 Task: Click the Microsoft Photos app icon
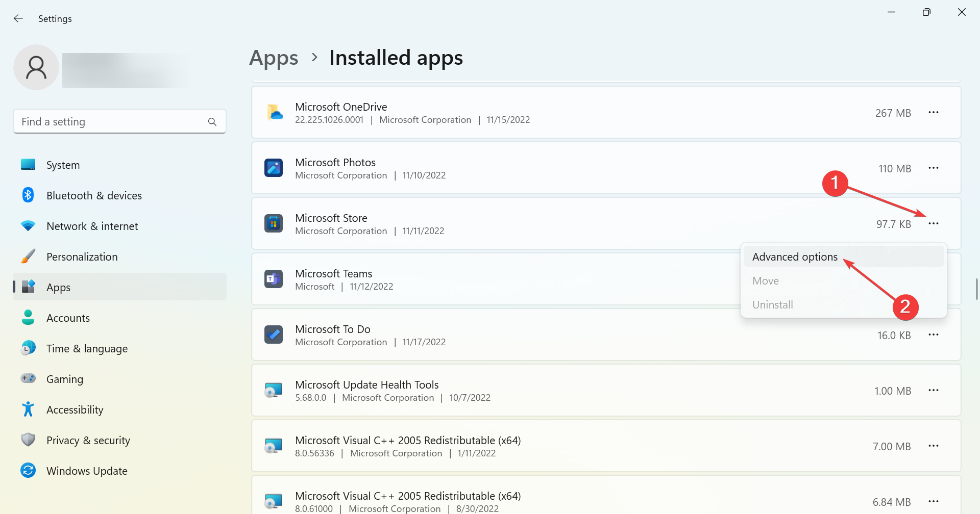pyautogui.click(x=274, y=168)
